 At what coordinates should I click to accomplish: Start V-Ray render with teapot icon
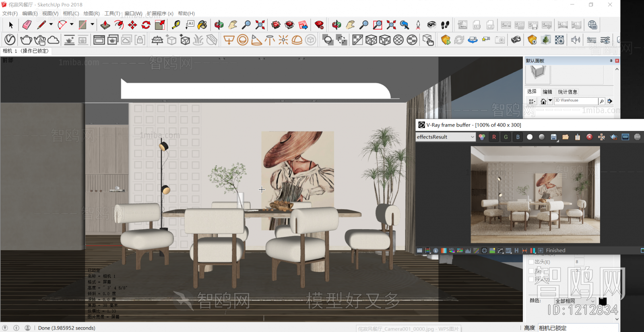tap(26, 40)
